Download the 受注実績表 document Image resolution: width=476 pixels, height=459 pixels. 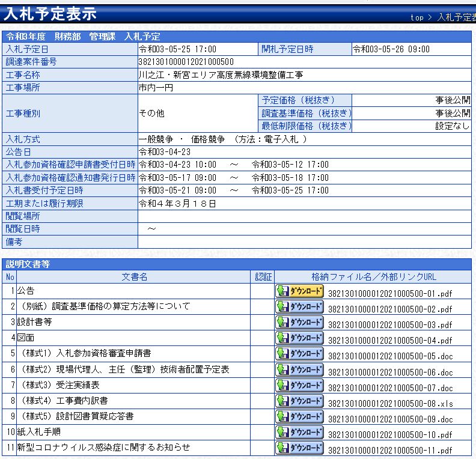coord(299,385)
